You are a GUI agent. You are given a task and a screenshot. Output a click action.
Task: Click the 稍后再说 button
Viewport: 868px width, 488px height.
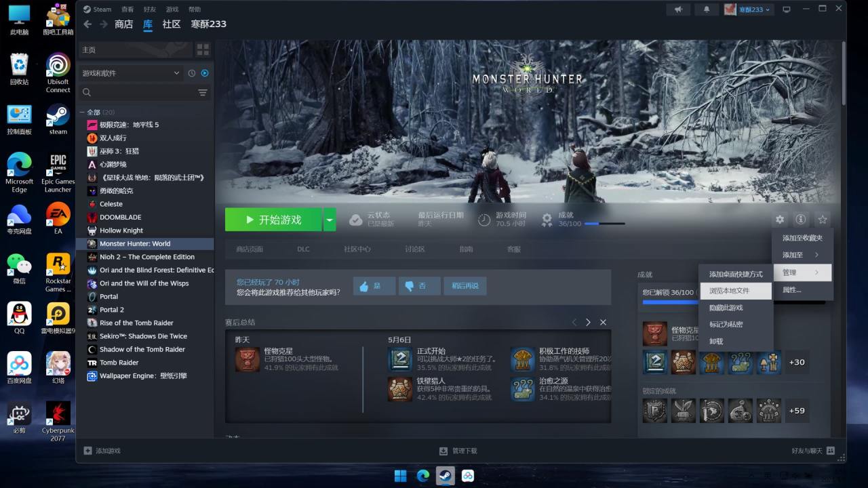pos(465,286)
